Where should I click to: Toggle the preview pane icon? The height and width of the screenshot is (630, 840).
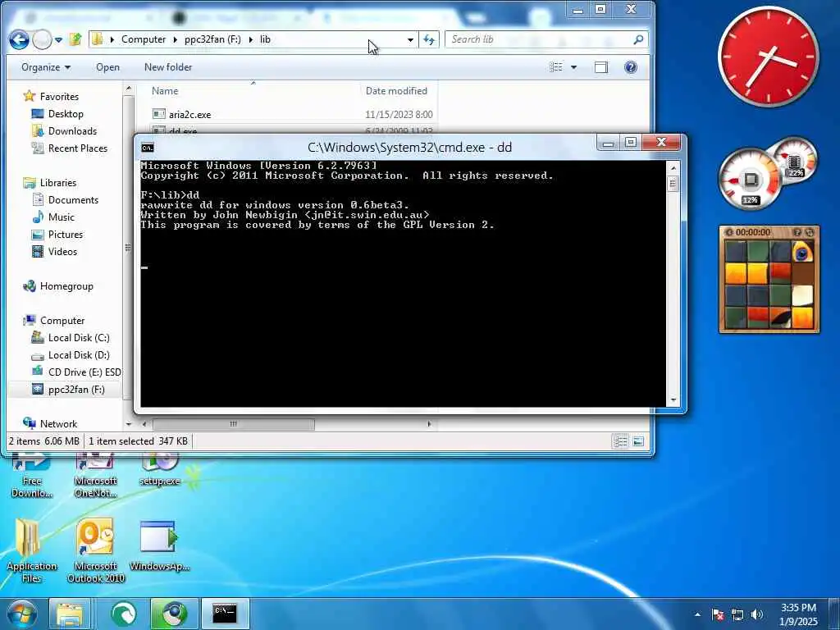[x=601, y=67]
